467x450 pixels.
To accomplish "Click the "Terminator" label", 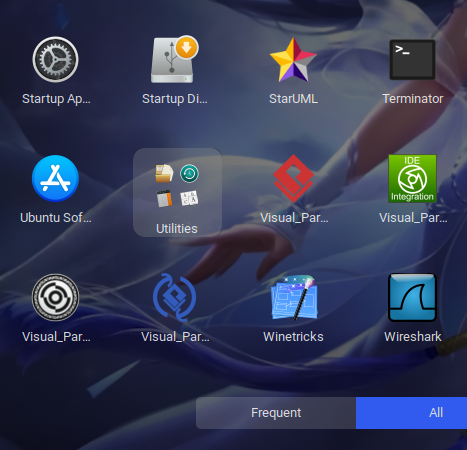I will pyautogui.click(x=413, y=99).
